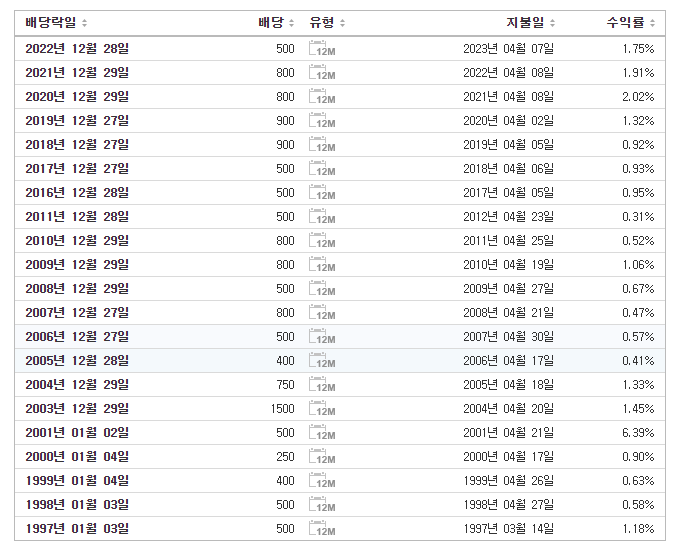This screenshot has width=679, height=553.
Task: Click the 12M icon in 1998년 01월 03일 row
Action: click(x=322, y=505)
